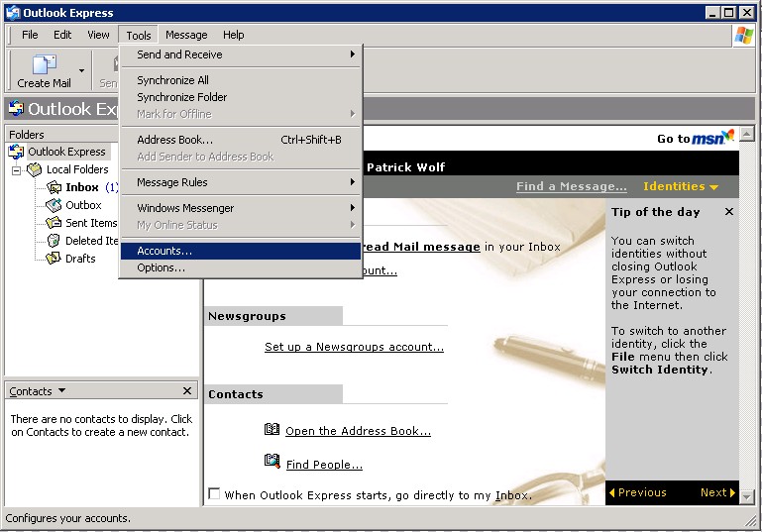Open the Identities dropdown
This screenshot has height=532, width=762.
pyautogui.click(x=681, y=186)
